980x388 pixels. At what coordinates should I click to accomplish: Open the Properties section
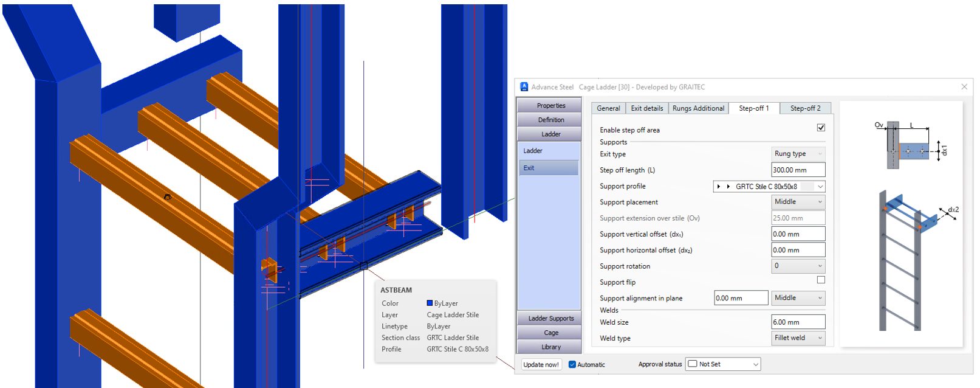click(550, 105)
